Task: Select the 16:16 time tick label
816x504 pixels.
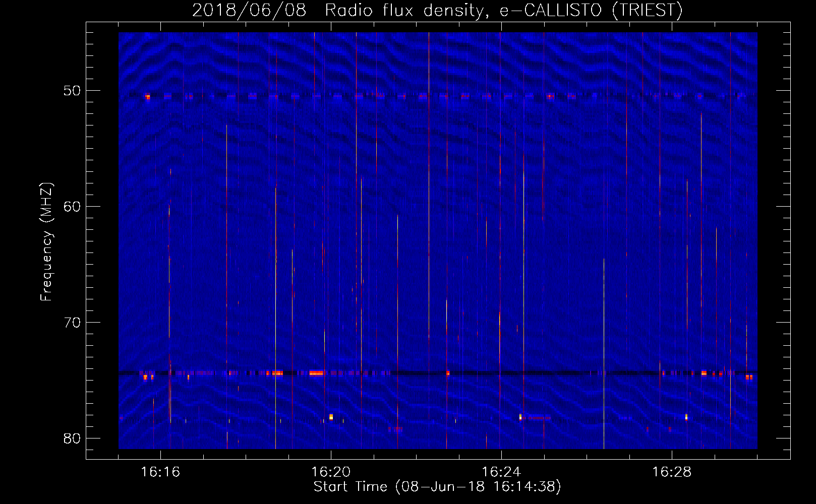Action: coord(160,472)
